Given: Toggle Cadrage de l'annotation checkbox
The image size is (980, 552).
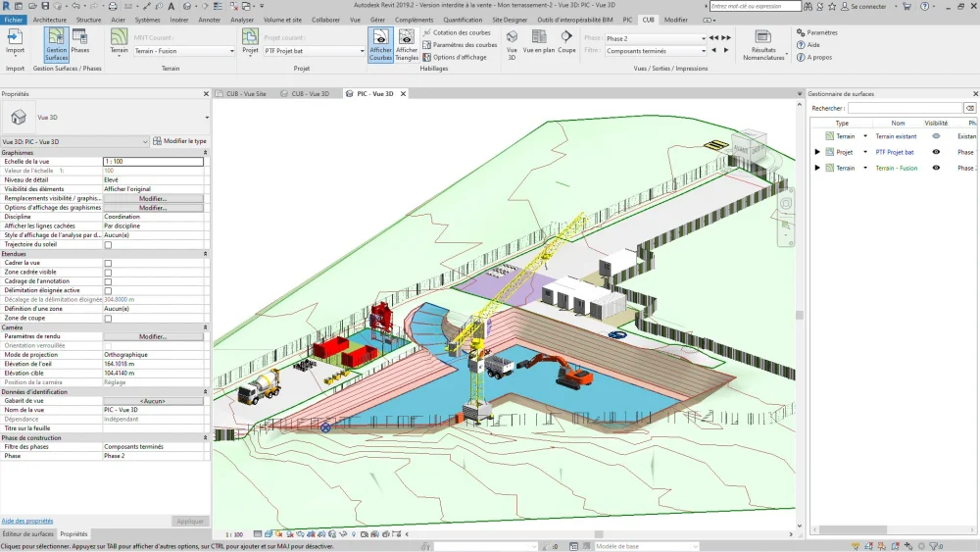Looking at the screenshot, I should pyautogui.click(x=108, y=281).
